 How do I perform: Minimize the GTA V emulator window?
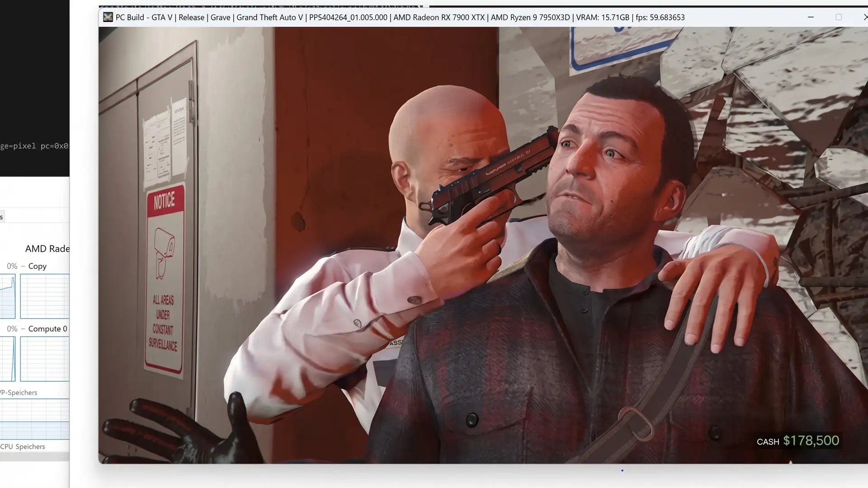tap(811, 17)
